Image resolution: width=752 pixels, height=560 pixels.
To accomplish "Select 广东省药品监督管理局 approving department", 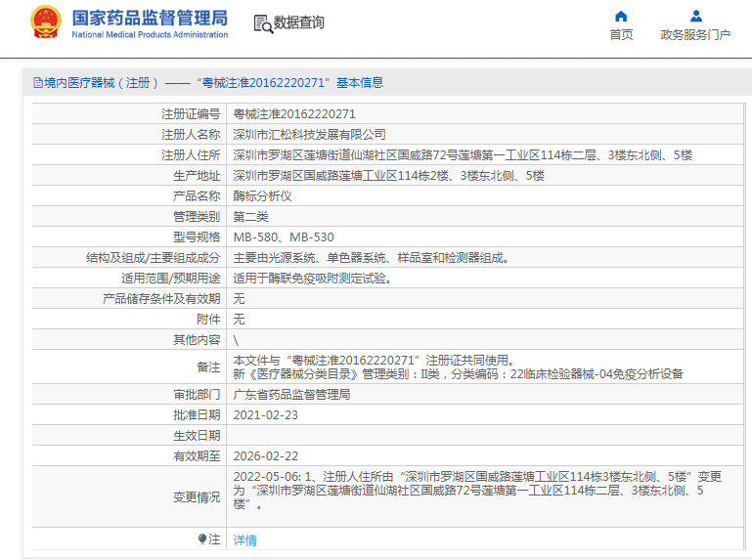I will [291, 395].
